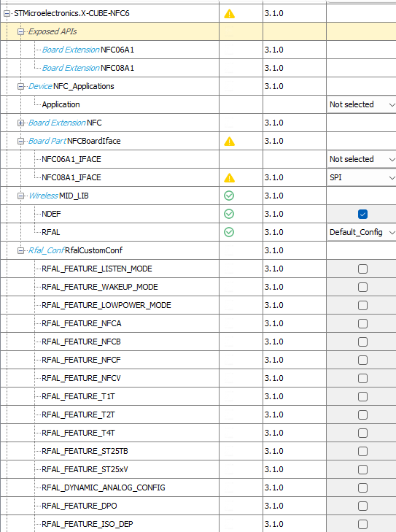
Task: Click RFAL_FEATURE_NFCV label text
Action: pos(81,378)
